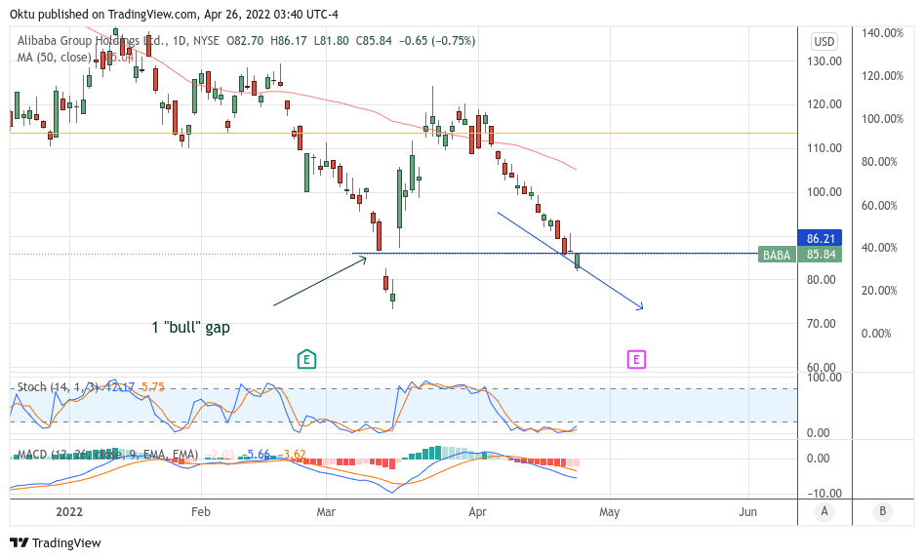Click the magenta upcoming earnings E marker
This screenshot has height=560, width=924.
(636, 359)
